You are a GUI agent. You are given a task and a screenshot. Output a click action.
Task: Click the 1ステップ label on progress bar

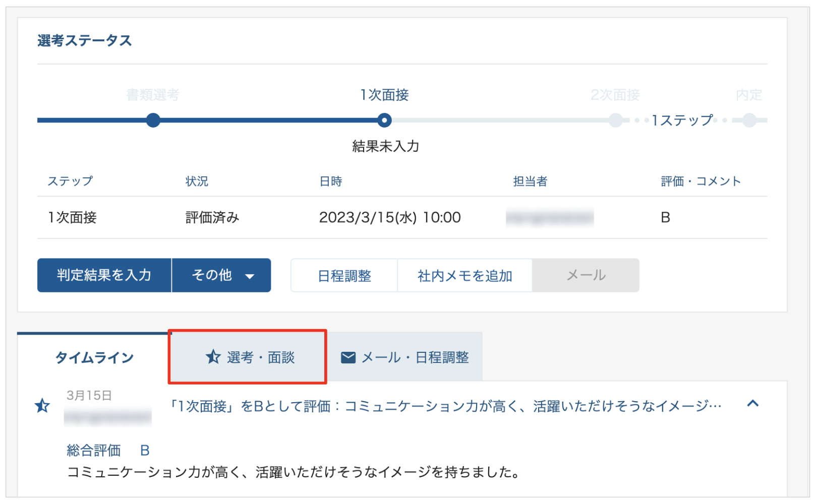(682, 120)
